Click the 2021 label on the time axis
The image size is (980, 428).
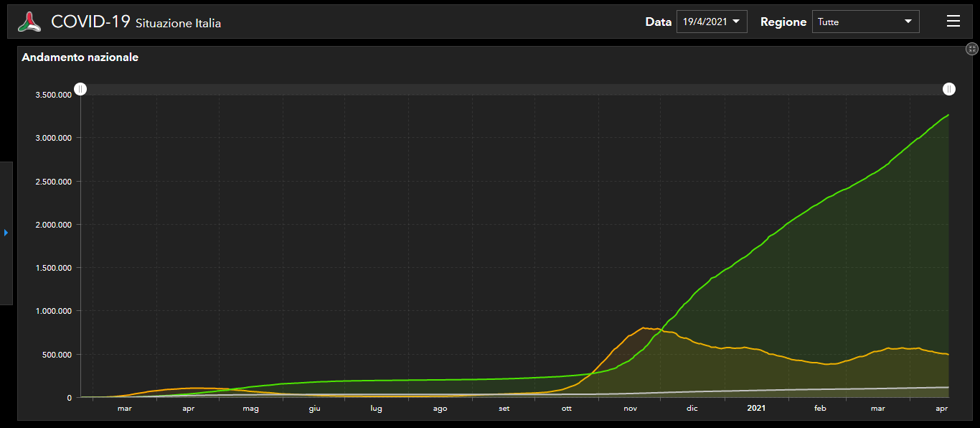(755, 409)
